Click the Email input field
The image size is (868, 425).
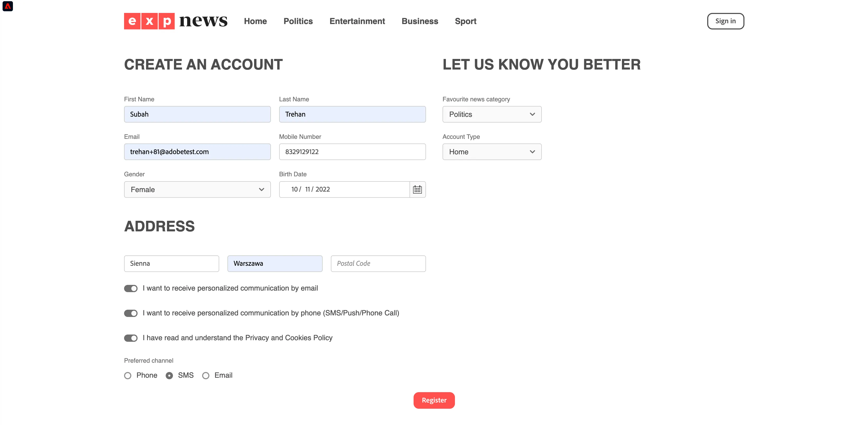click(197, 152)
